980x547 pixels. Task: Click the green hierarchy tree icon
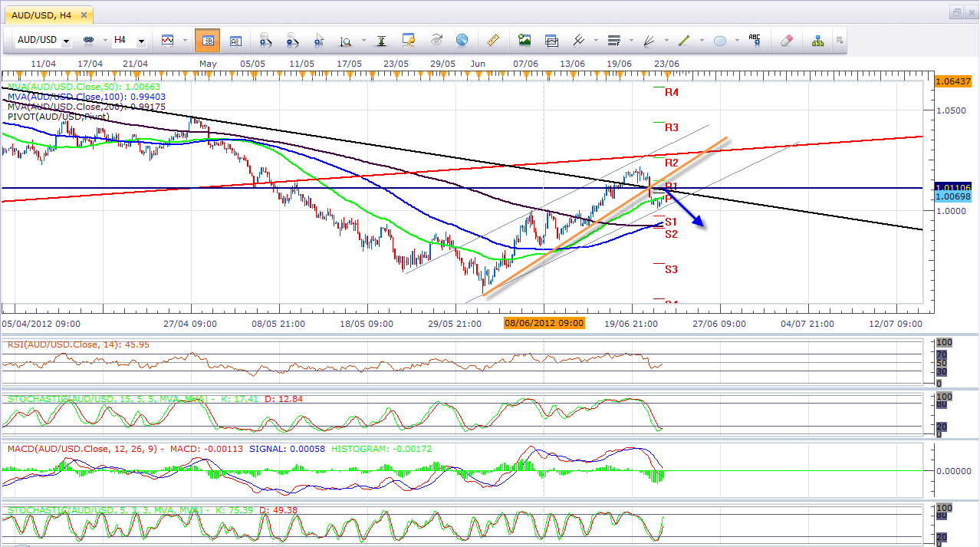point(817,40)
